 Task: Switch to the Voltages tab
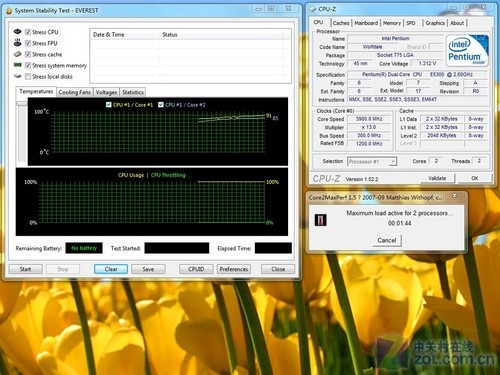(x=106, y=92)
